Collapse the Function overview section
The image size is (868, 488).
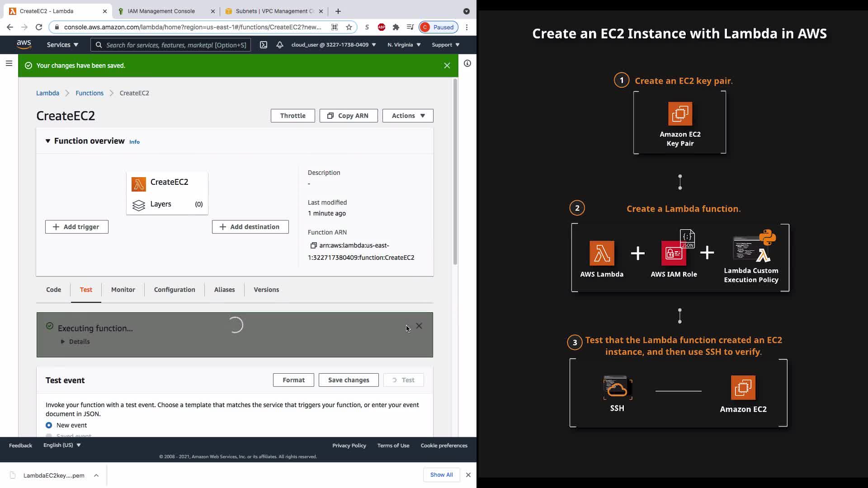[48, 141]
